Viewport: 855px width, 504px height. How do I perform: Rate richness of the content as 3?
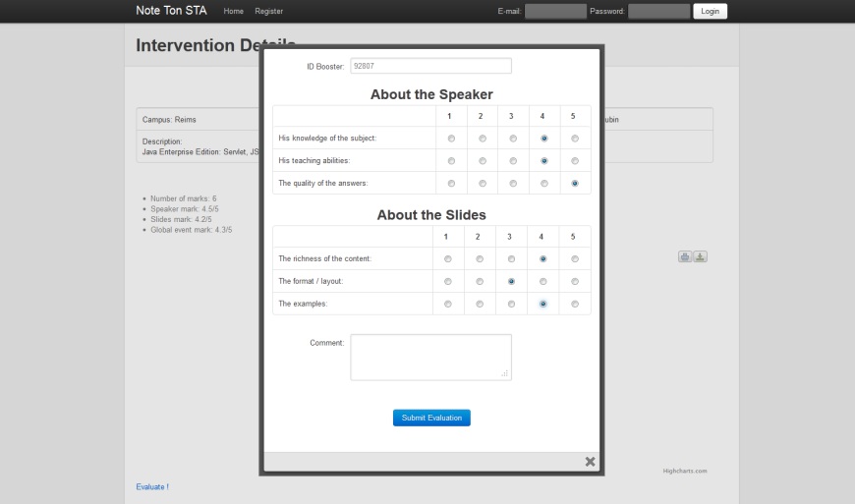click(x=511, y=258)
